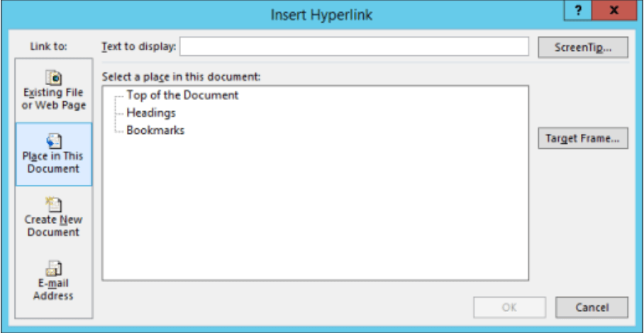Focus the Text to display field
644x333 pixels.
point(354,47)
